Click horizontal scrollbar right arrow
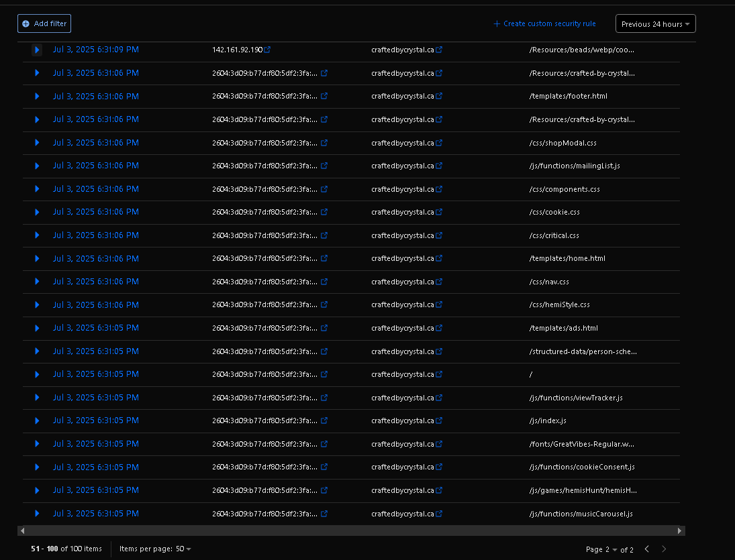This screenshot has height=560, width=735. (x=680, y=530)
